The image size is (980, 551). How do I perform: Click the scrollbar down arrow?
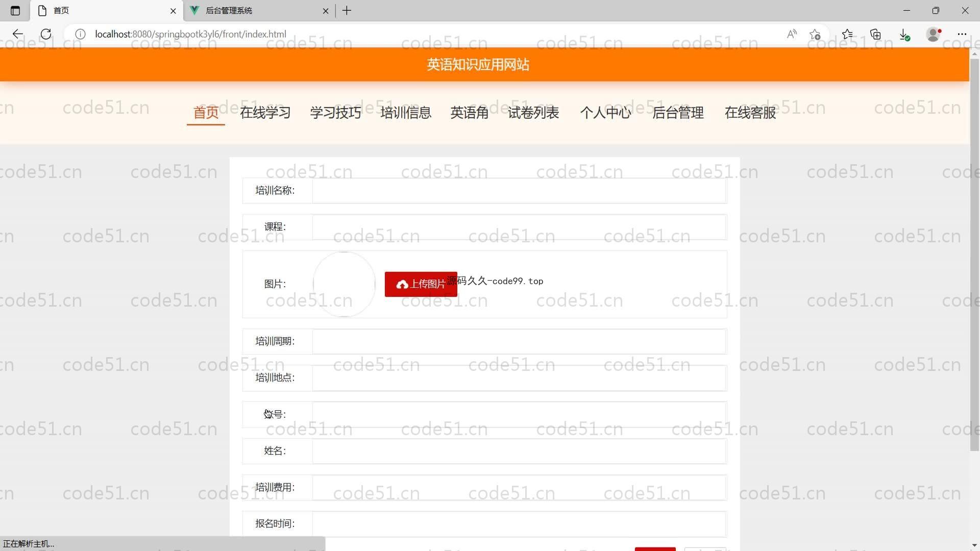tap(974, 545)
